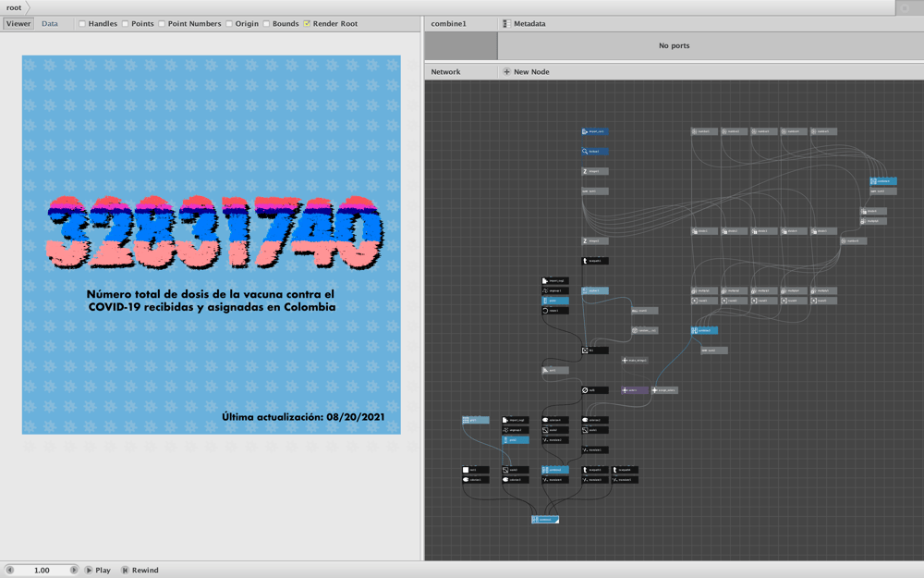Click the Play button

[x=98, y=571]
